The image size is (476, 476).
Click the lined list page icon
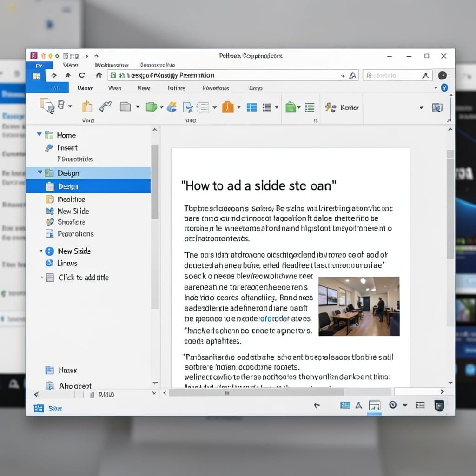(x=204, y=107)
